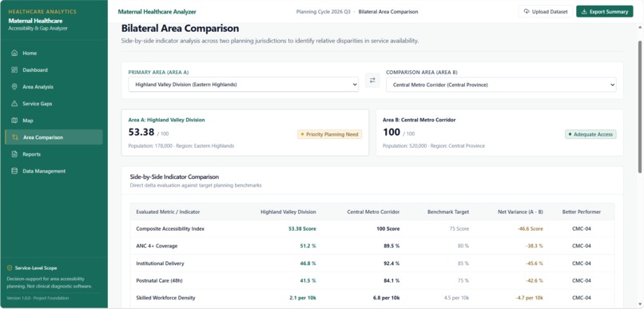This screenshot has width=644, height=309.
Task: Click the 41.5 % postnatal care value
Action: [308, 280]
